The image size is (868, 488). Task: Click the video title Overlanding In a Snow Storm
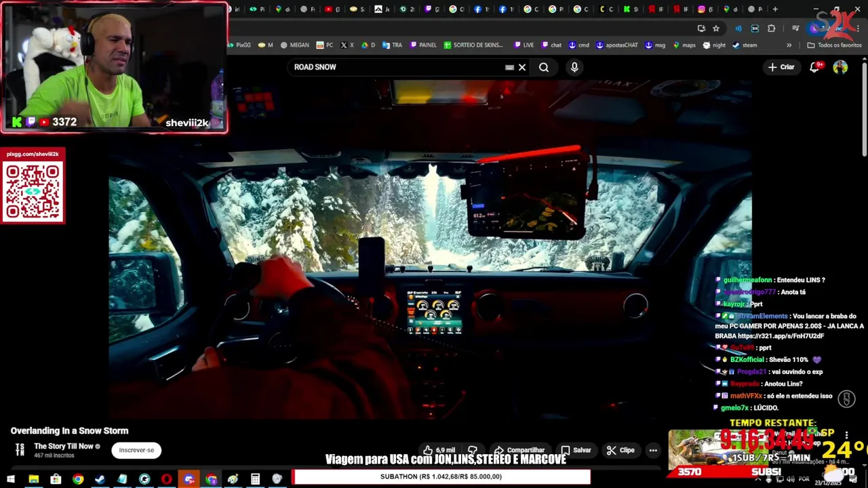point(69,430)
